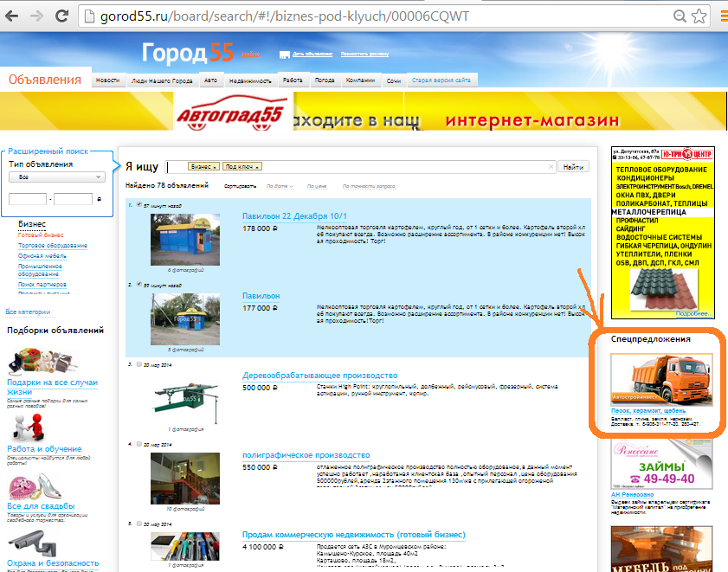This screenshot has height=572, width=728.
Task: Tick the checkbox for Деревообрабатывающее производство listing
Action: click(x=139, y=364)
